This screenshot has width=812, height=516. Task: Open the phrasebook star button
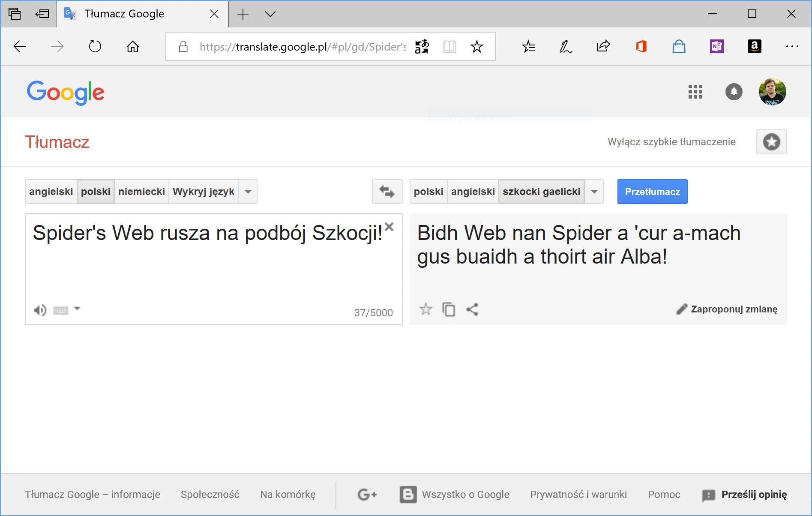771,142
